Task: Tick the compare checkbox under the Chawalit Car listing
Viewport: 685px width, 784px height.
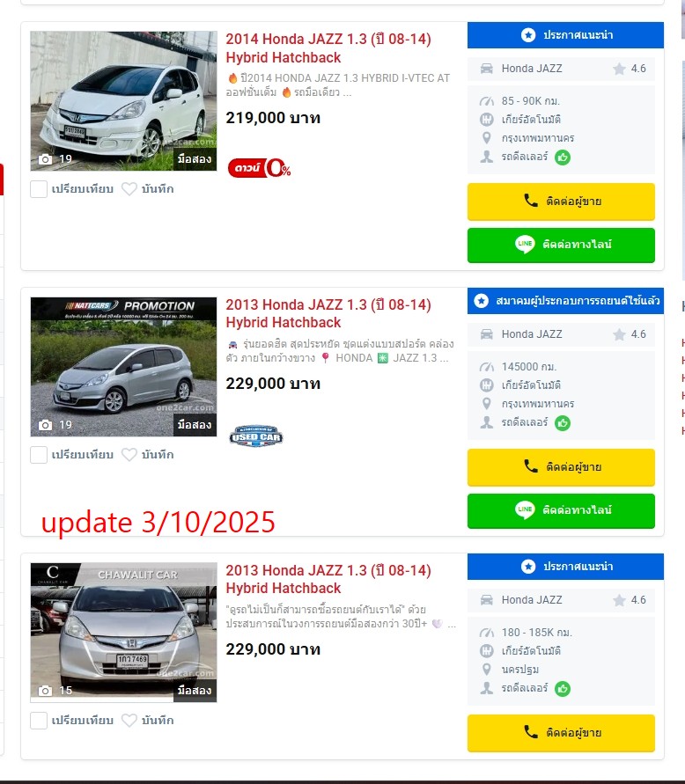Action: [x=39, y=721]
